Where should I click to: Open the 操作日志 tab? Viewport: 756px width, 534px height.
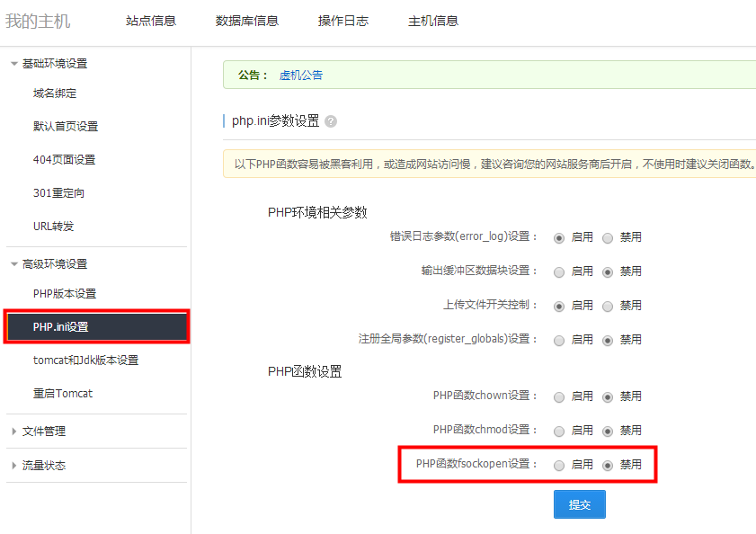pyautogui.click(x=343, y=22)
